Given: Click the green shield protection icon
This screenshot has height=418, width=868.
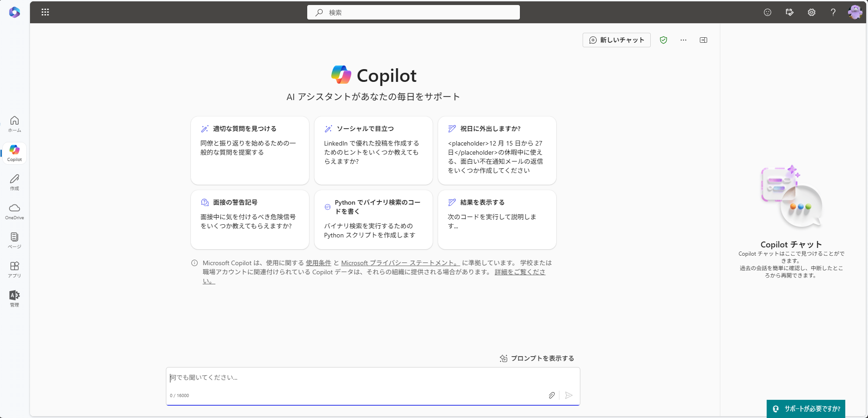Looking at the screenshot, I should (x=663, y=40).
